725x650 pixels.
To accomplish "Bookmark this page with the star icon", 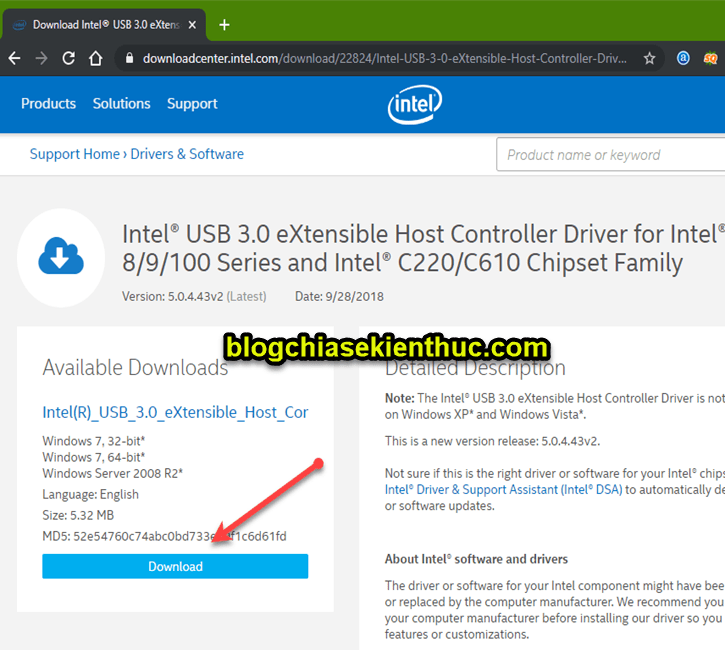I will coord(650,58).
